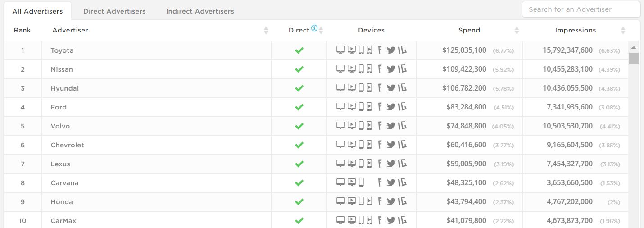This screenshot has width=644, height=228.
Task: Sort by Spend using the sort arrows
Action: (517, 30)
